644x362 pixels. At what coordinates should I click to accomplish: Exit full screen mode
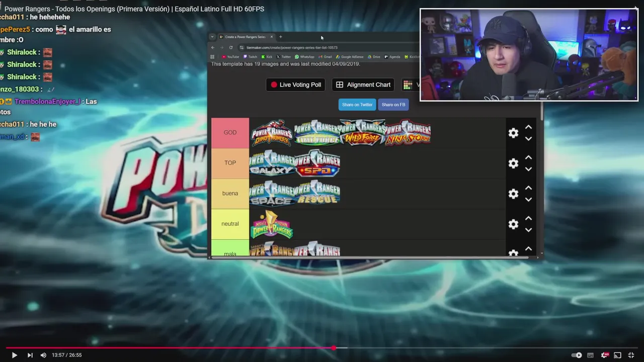click(x=631, y=355)
